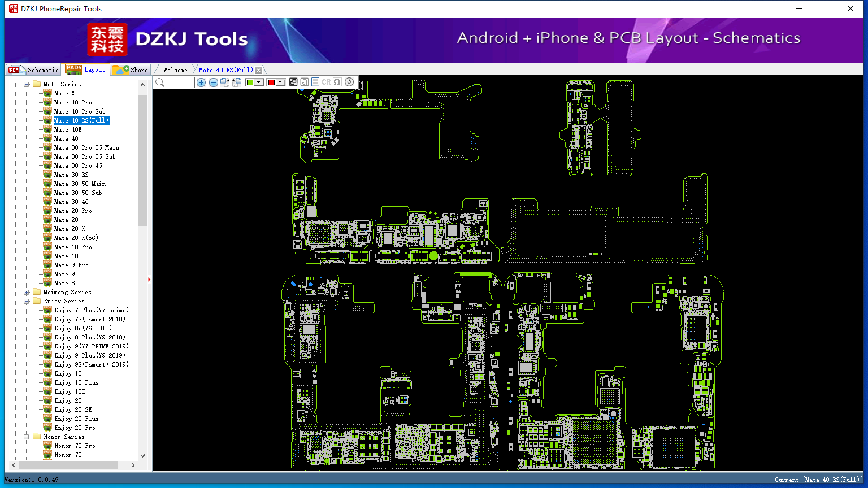Open the red color dropdown
868x488 pixels.
tap(280, 82)
